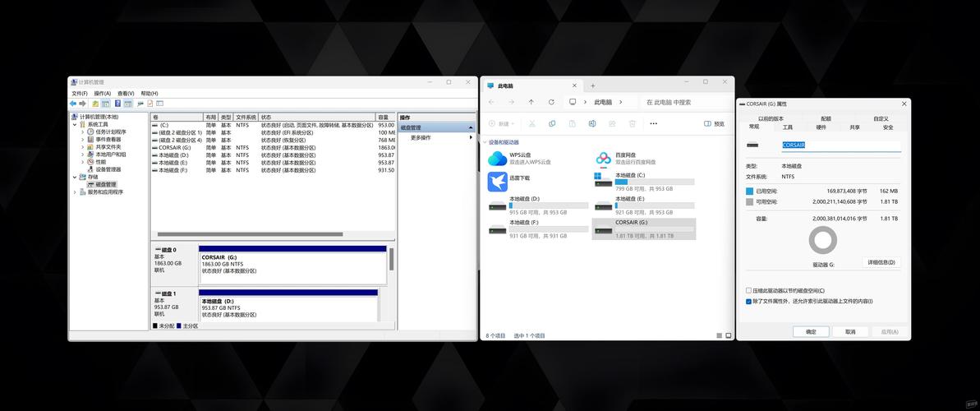The image size is (980, 411).
Task: Click the copy icon in File Explorer
Action: (x=552, y=124)
